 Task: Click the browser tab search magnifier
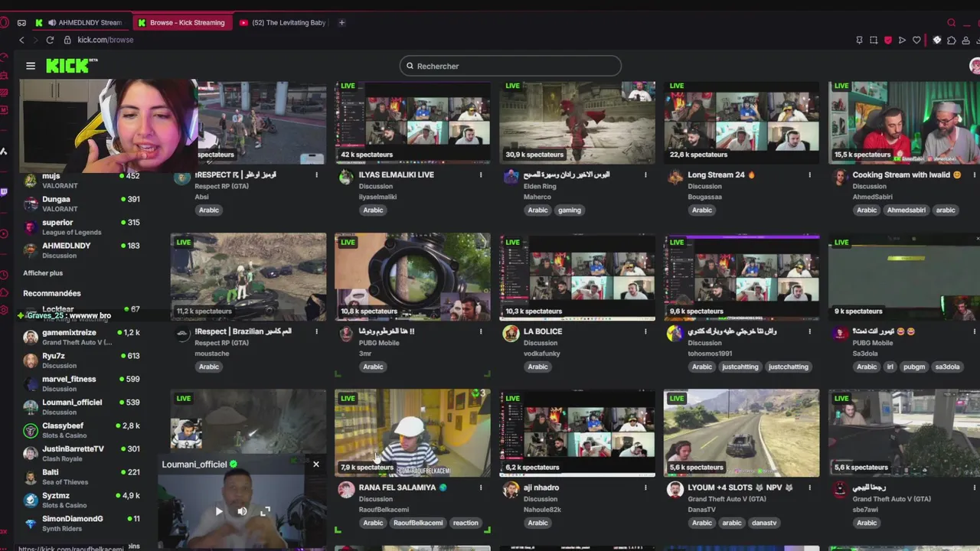[x=952, y=22]
